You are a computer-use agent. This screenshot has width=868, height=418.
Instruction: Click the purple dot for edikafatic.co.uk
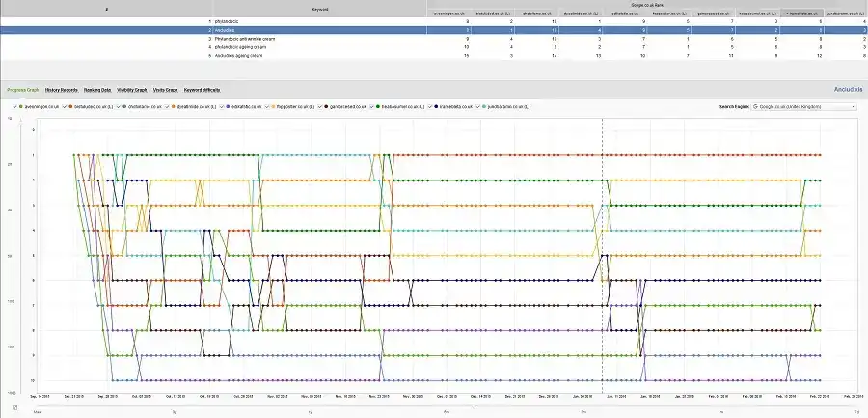(x=227, y=106)
